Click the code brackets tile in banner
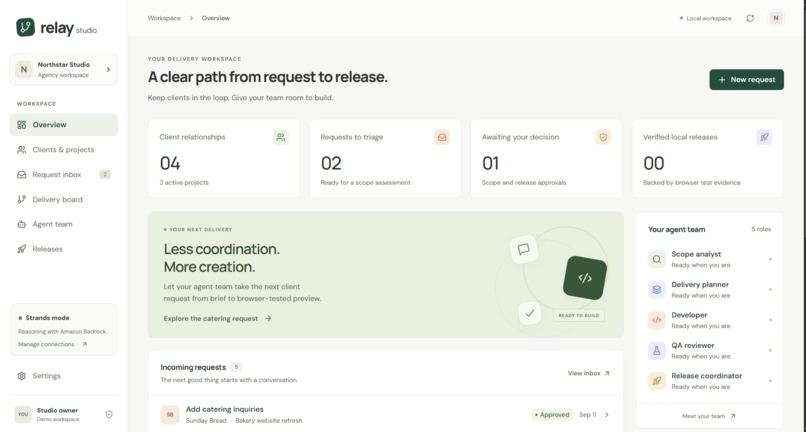 pos(585,278)
